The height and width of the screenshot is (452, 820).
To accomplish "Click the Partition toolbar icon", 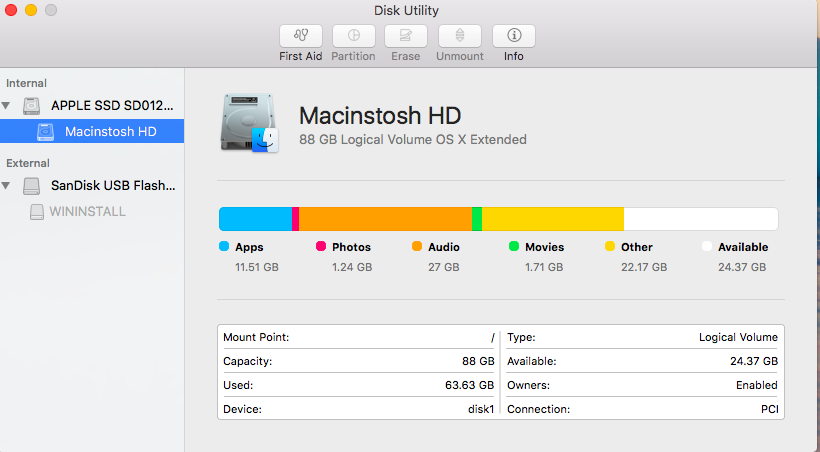I will (354, 36).
